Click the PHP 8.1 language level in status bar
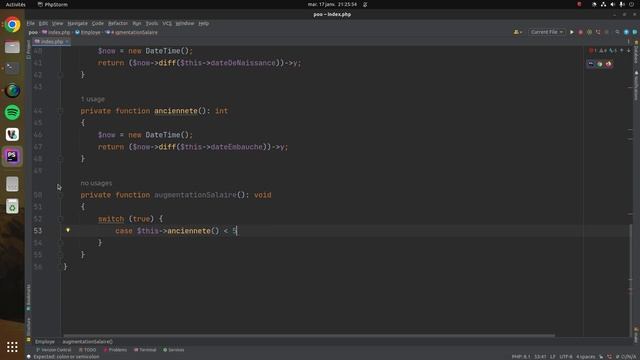 point(521,357)
